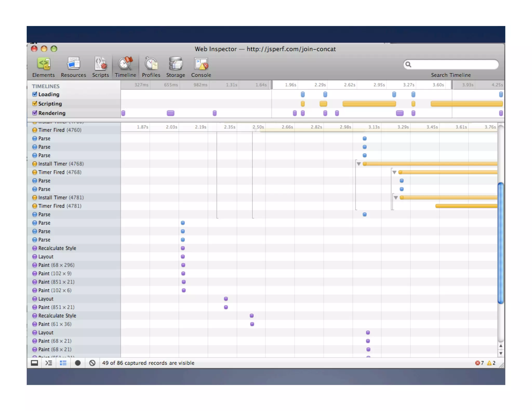Click the blue vertical scrollbar thumb
The height and width of the screenshot is (411, 532).
pos(501,243)
